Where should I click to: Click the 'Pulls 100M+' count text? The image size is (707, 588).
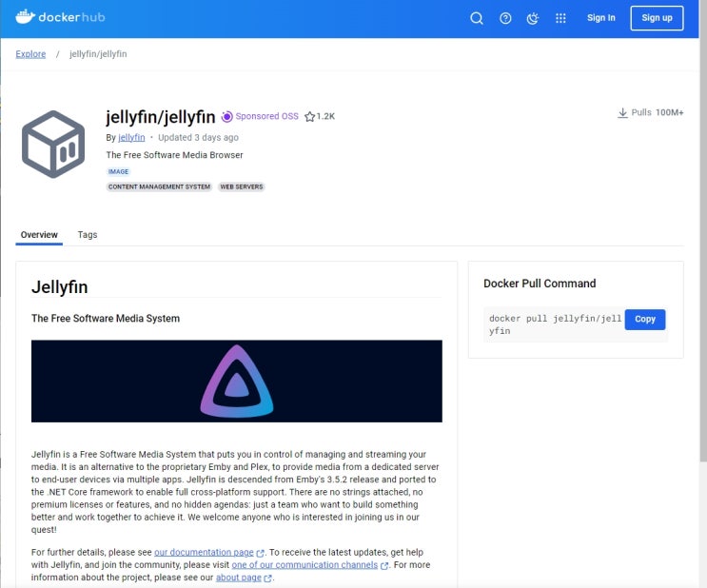pos(658,112)
